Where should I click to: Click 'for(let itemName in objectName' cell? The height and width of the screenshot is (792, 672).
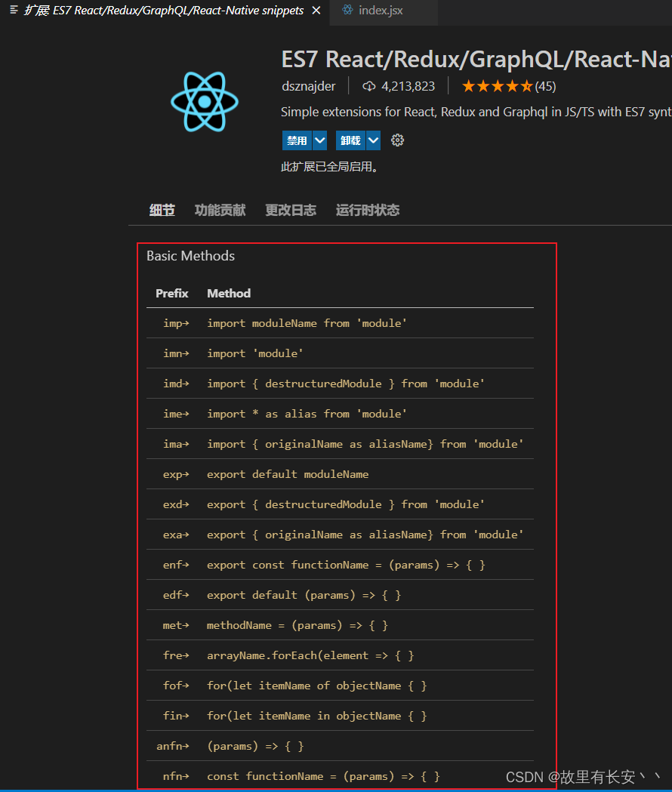317,716
